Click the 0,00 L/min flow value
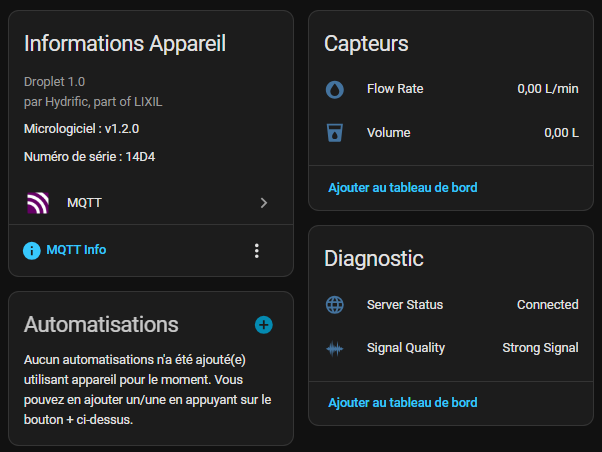The height and width of the screenshot is (452, 602). 548,89
